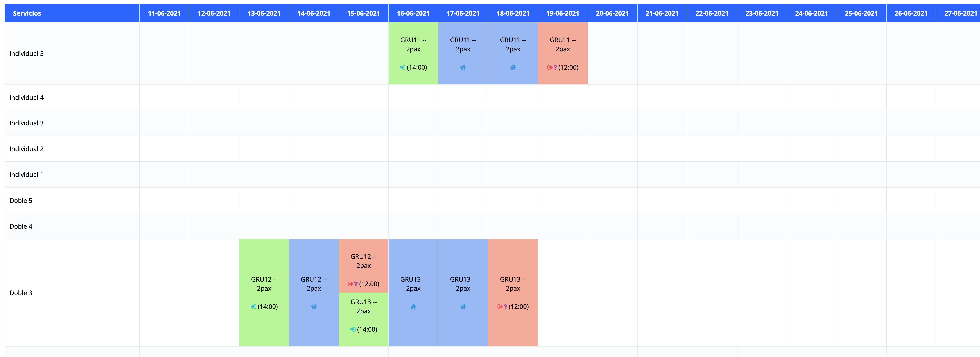
Task: Click the home icon in Doble 3 on 17-06-2021
Action: click(x=463, y=307)
